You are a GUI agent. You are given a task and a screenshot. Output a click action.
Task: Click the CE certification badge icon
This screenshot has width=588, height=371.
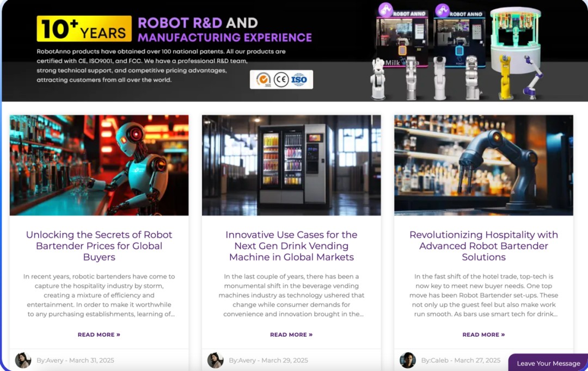pos(281,79)
